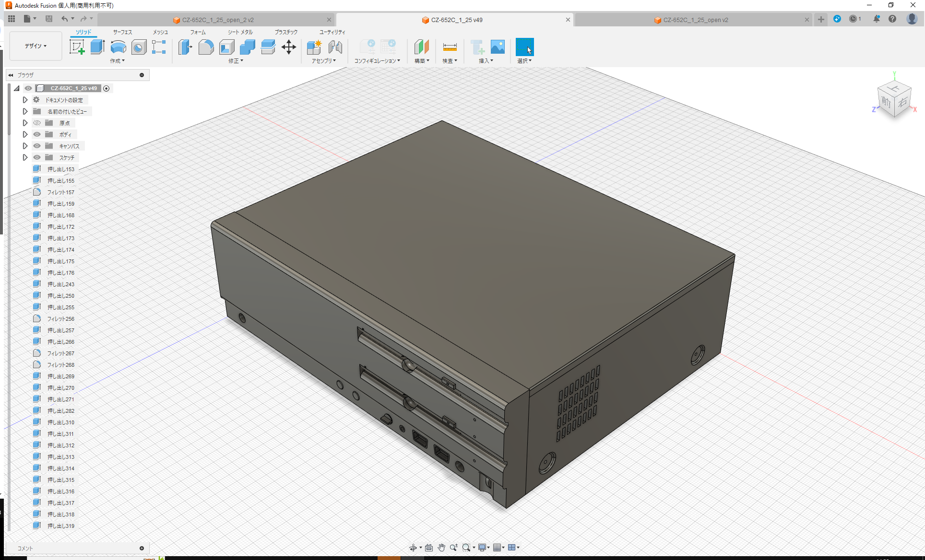The height and width of the screenshot is (560, 925).
Task: Activate the Pan tool in the navigation bar
Action: [x=441, y=547]
